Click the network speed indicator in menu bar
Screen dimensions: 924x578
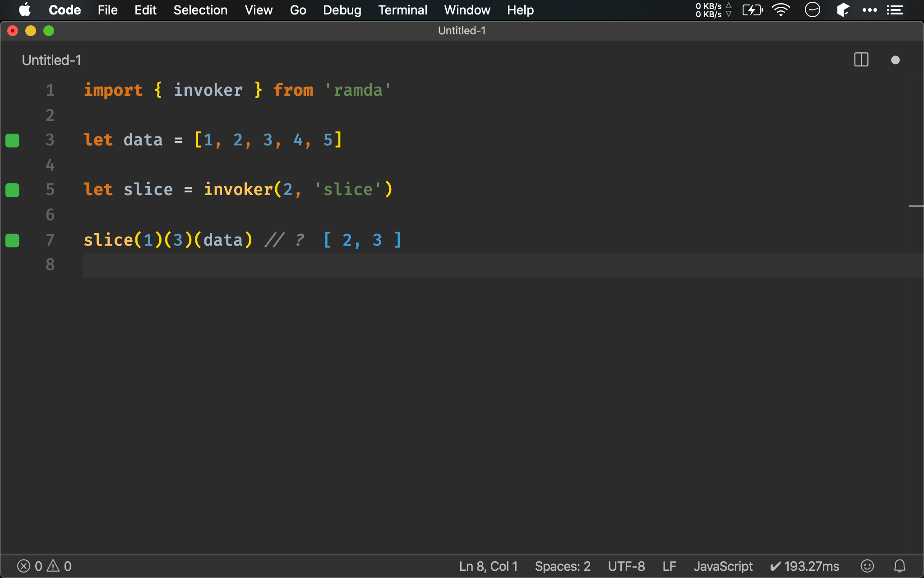[713, 10]
